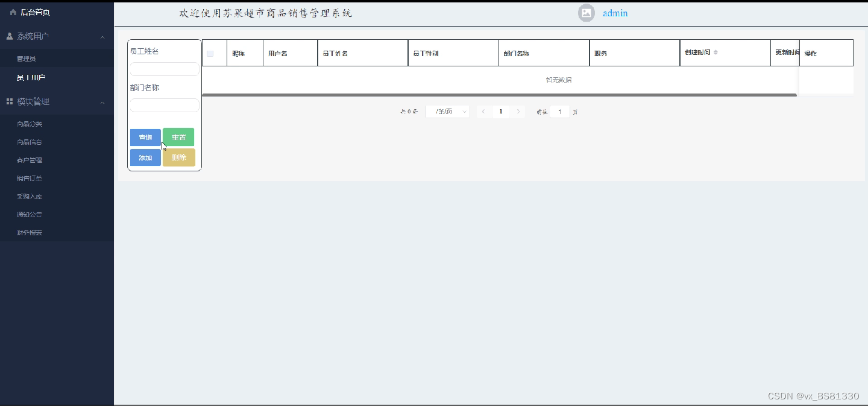Click the green 重置 button
Viewport: 868px width, 406px height.
tap(178, 138)
